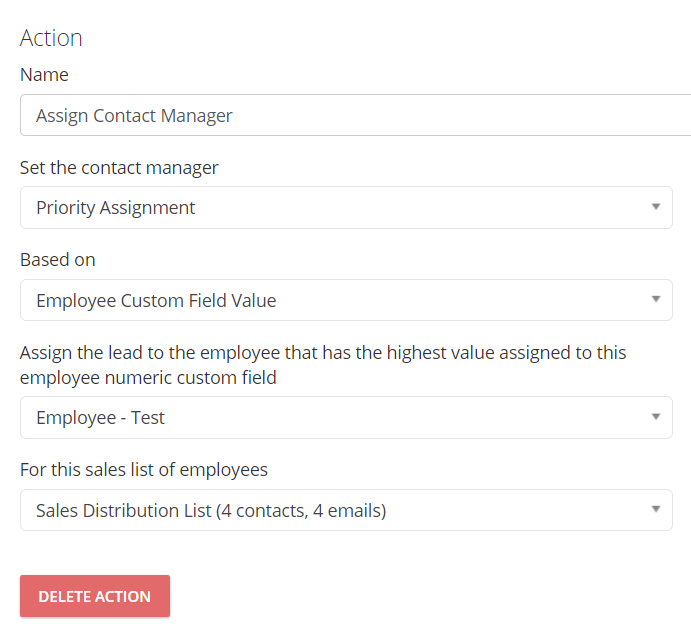Click the arrow icon beside Priority Assignment

point(656,207)
